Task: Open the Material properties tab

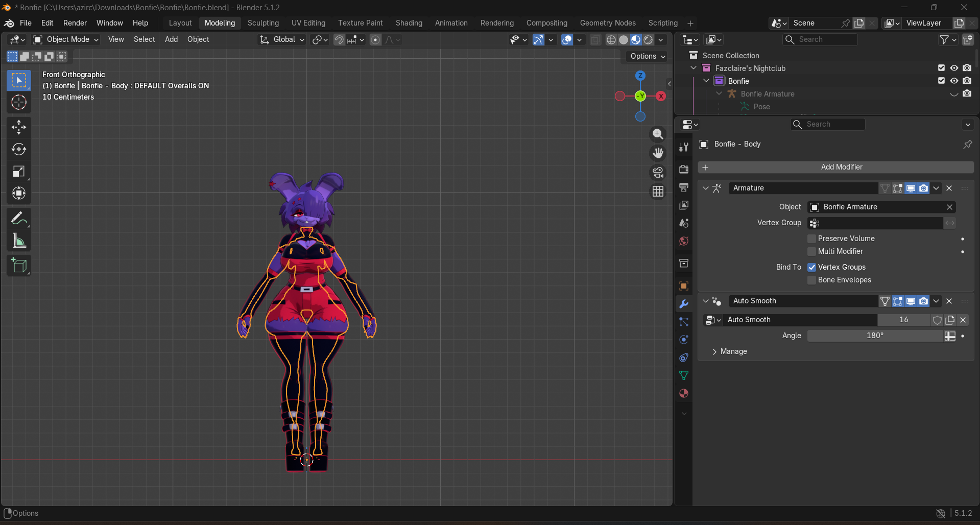Action: [x=684, y=393]
